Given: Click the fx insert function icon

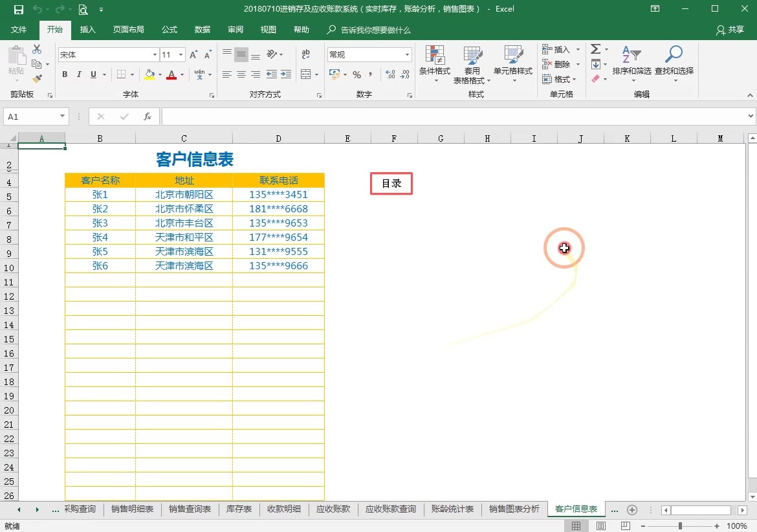Looking at the screenshot, I should point(148,116).
